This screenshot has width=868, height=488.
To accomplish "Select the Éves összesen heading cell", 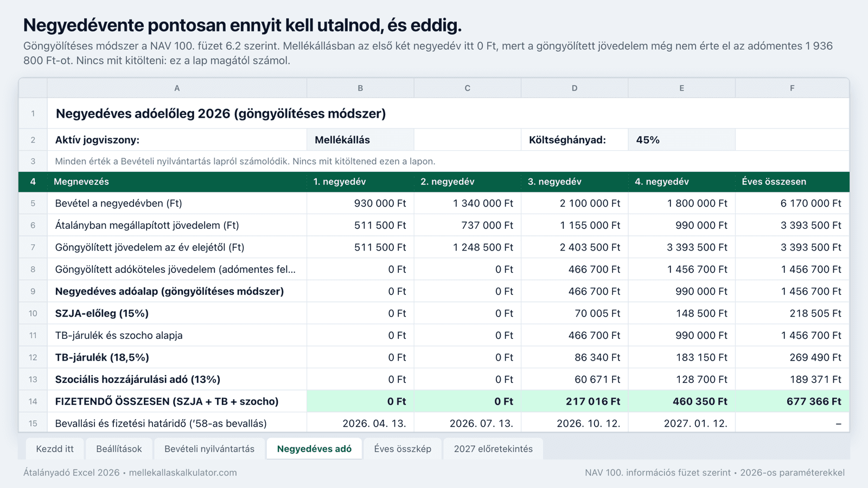I will point(792,182).
